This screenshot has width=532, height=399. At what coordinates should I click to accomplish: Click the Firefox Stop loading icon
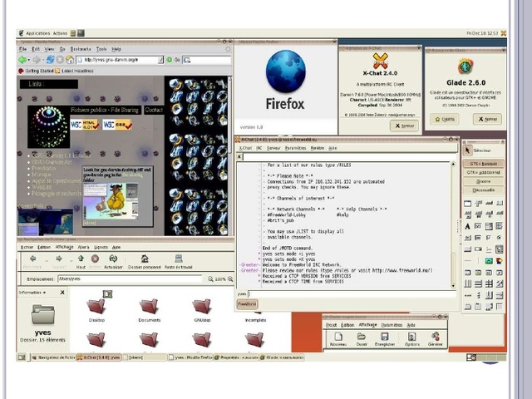click(60, 60)
